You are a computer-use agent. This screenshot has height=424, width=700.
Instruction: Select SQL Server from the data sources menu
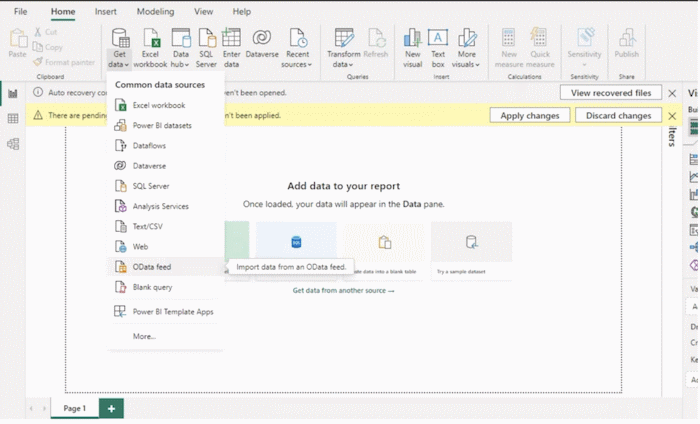point(165,186)
